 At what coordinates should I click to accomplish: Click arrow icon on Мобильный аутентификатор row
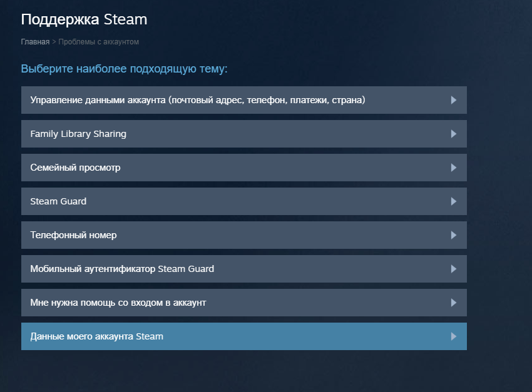click(454, 269)
